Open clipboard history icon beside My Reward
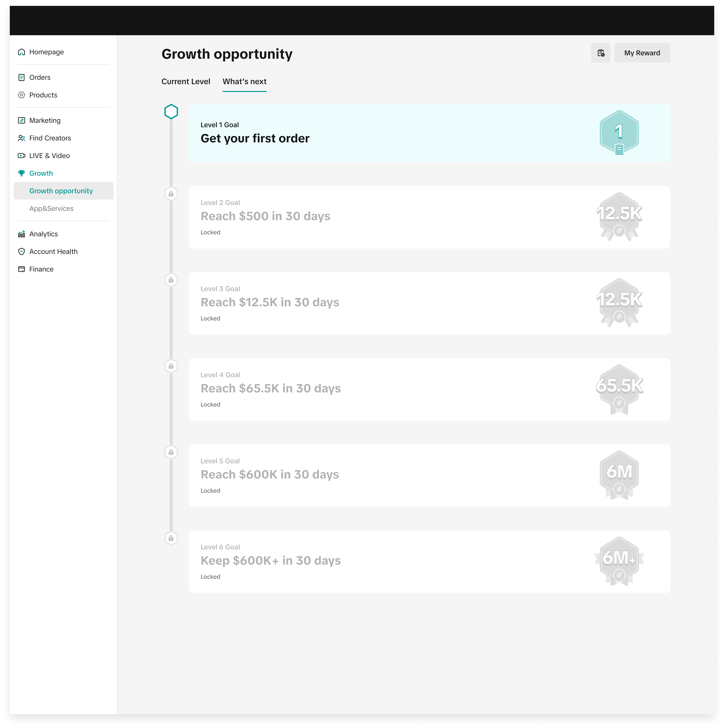724x728 pixels. tap(600, 53)
